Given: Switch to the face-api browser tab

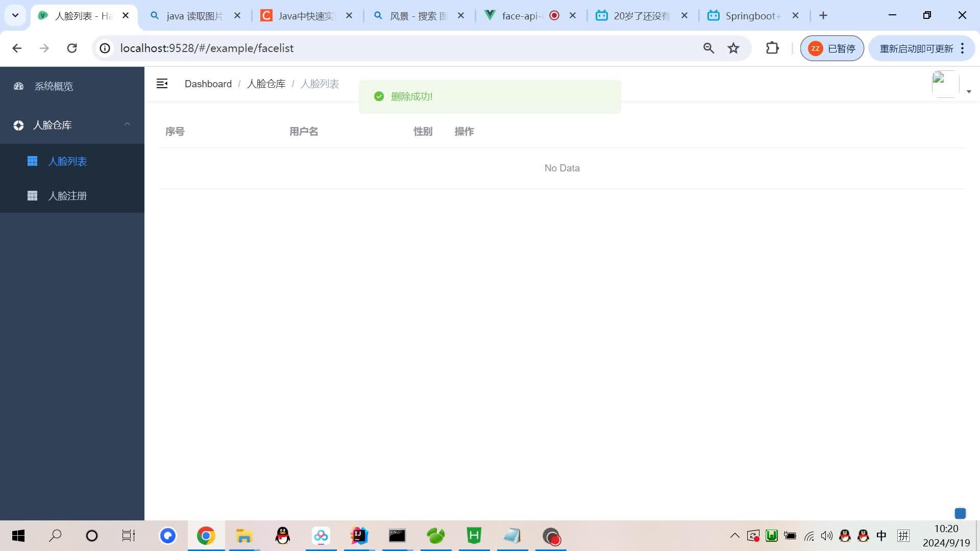Looking at the screenshot, I should pos(521,15).
